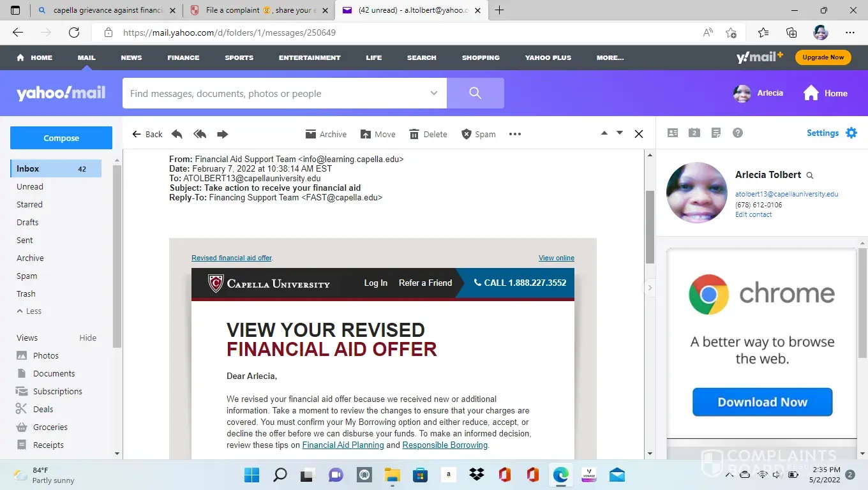Open the Move to folder option

tap(378, 134)
